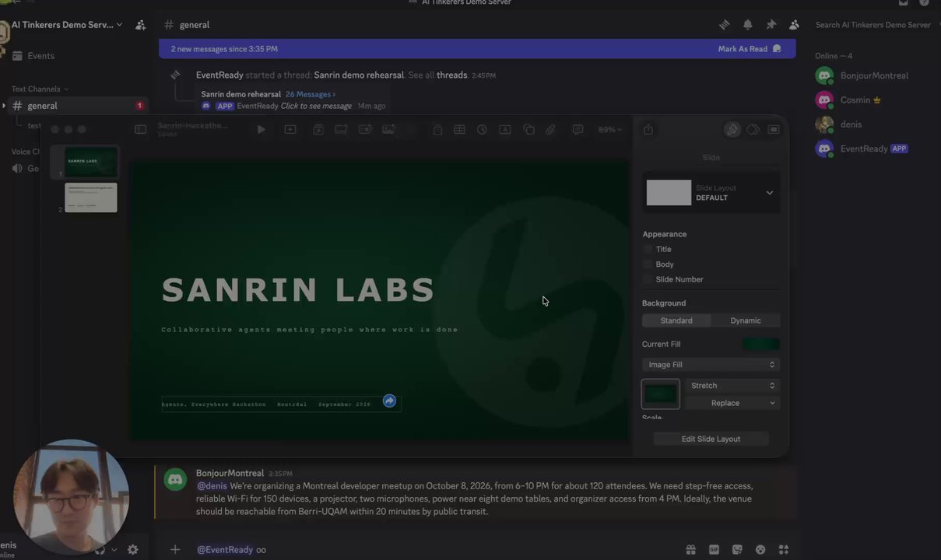
Task: Click the Edit Slide Layout button
Action: click(x=711, y=439)
